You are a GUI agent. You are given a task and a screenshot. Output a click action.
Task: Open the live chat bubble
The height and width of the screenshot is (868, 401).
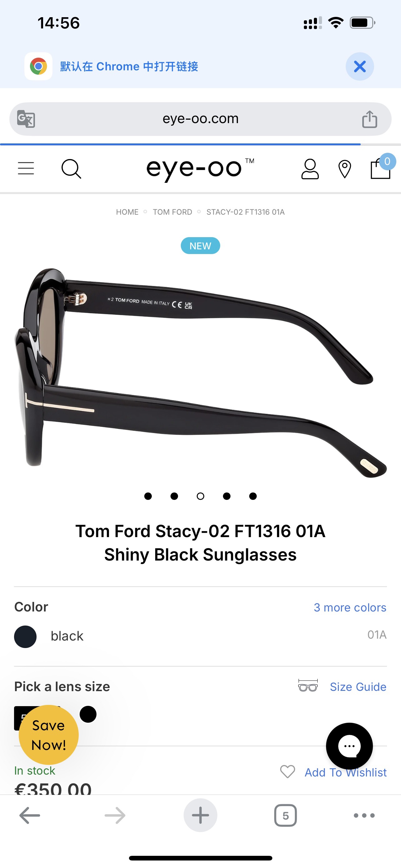(349, 746)
